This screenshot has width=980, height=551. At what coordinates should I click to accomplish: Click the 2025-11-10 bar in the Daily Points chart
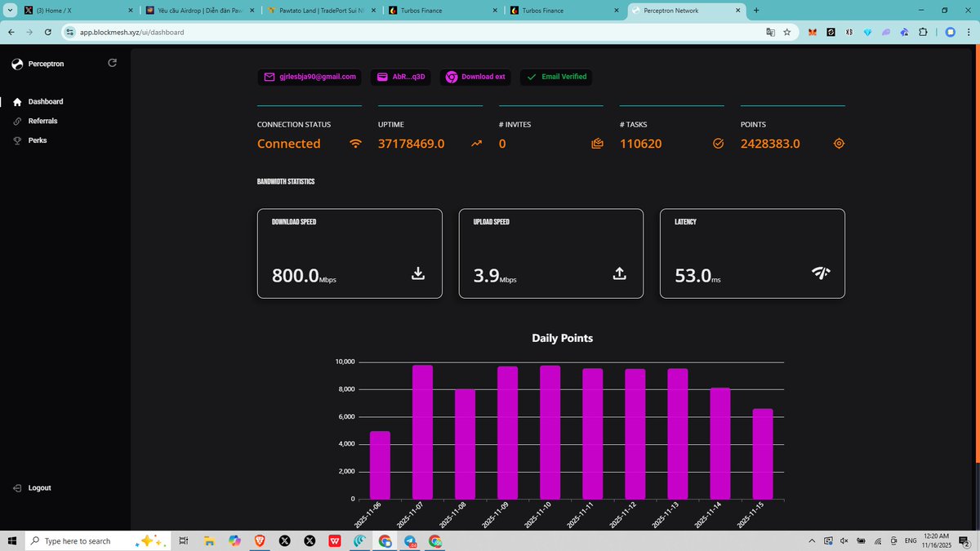[x=550, y=433]
